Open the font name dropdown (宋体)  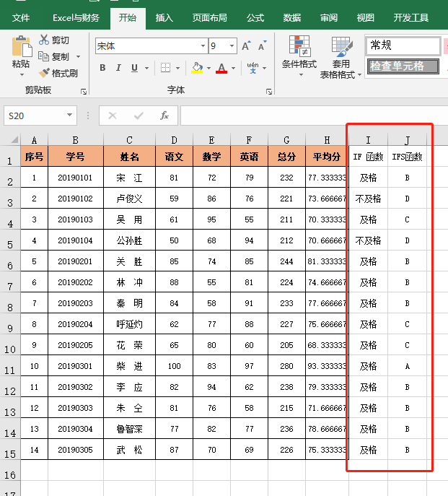click(203, 46)
